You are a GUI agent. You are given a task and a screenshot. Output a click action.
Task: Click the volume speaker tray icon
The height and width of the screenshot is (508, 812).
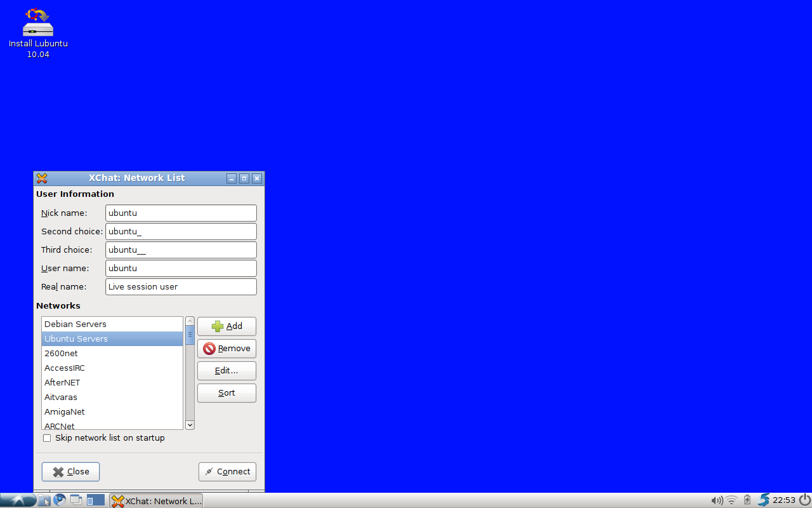pos(717,500)
